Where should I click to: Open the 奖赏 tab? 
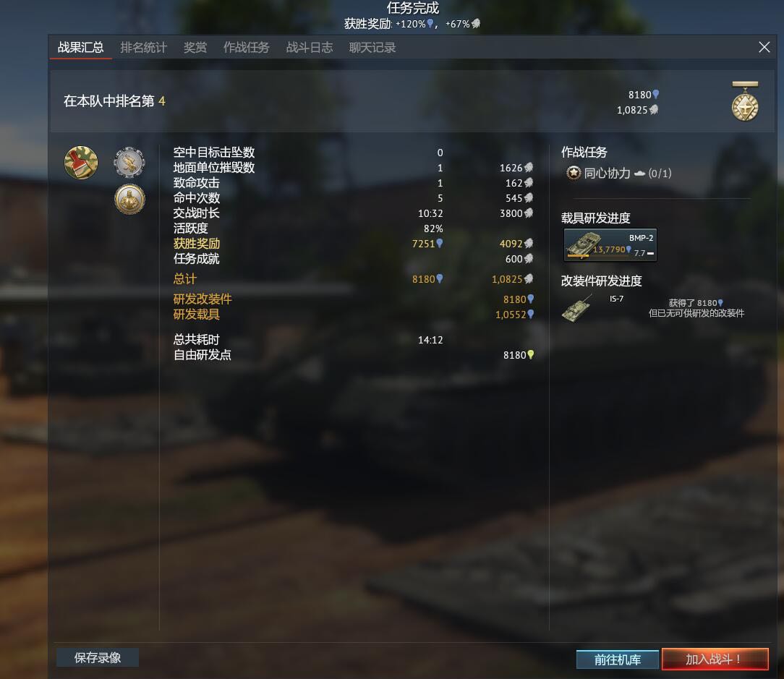[195, 48]
